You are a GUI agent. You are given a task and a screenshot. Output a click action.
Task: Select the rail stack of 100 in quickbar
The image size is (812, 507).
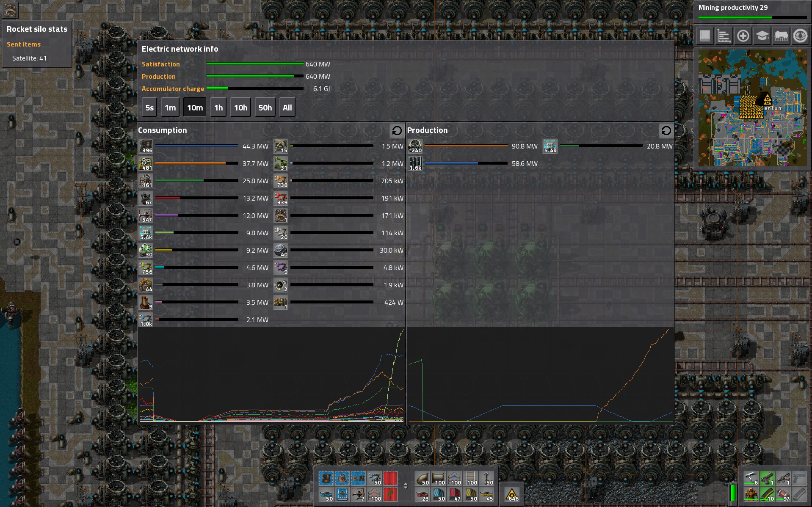(x=470, y=478)
